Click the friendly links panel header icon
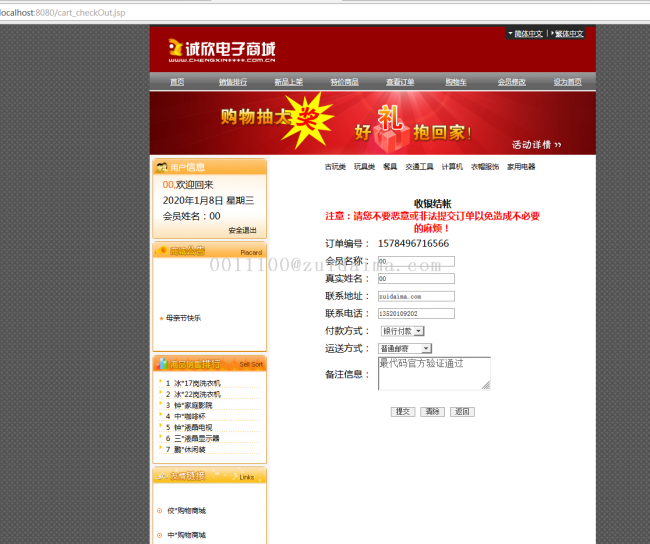The image size is (650, 544). tap(161, 476)
